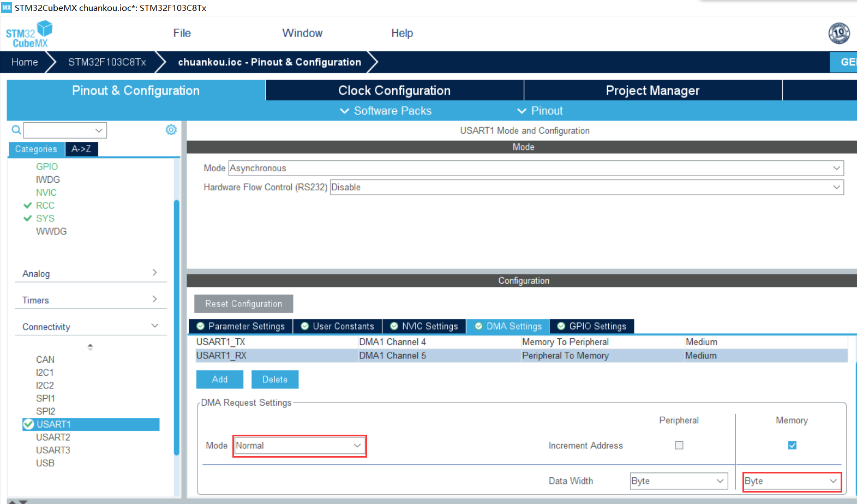Click Reset Configuration button

(x=244, y=304)
